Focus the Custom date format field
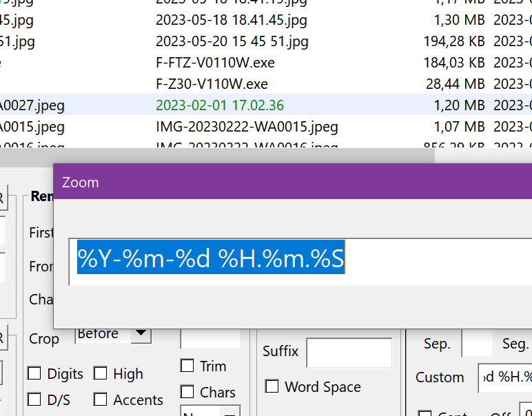532x416 pixels. [504, 377]
